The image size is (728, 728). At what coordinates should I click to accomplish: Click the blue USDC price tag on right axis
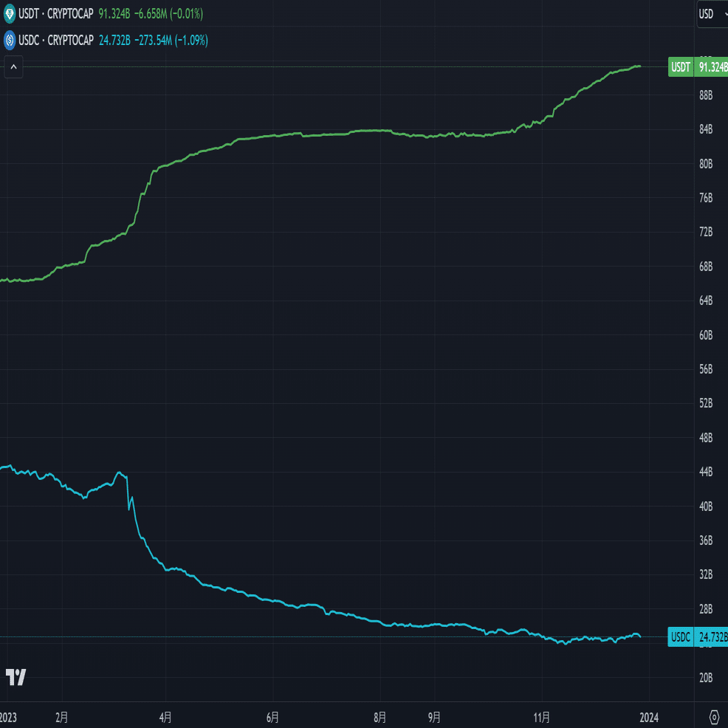coord(680,637)
